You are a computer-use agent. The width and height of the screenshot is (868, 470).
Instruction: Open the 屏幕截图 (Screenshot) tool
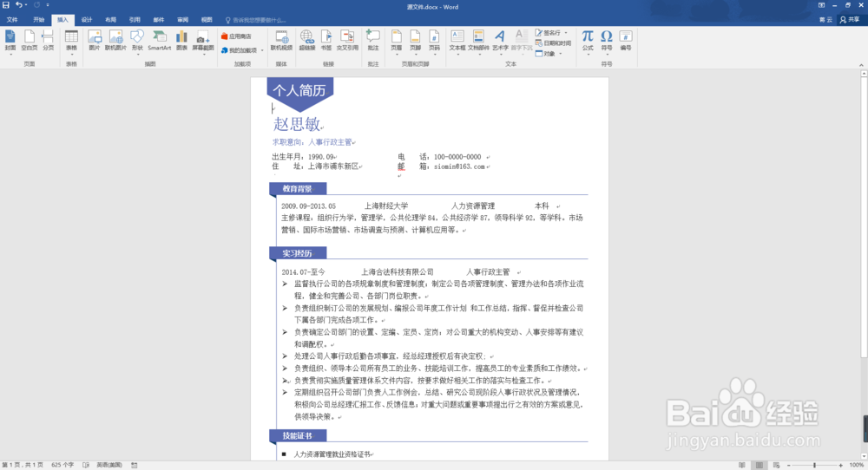(203, 42)
